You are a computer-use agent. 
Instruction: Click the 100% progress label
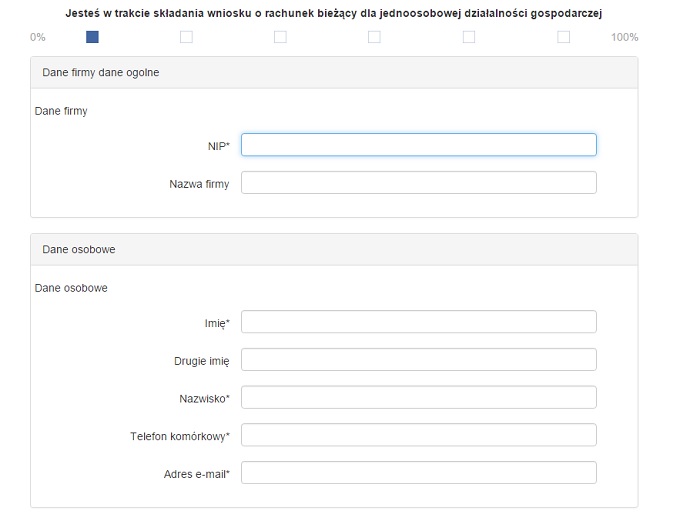click(625, 37)
